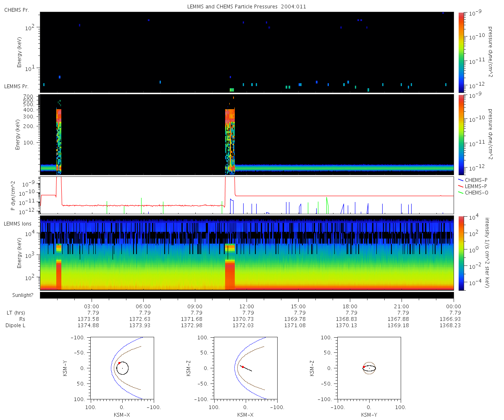
Task: Click the red marker in the KSM-Y/KSM-Z orbit plot
Action: point(364,367)
